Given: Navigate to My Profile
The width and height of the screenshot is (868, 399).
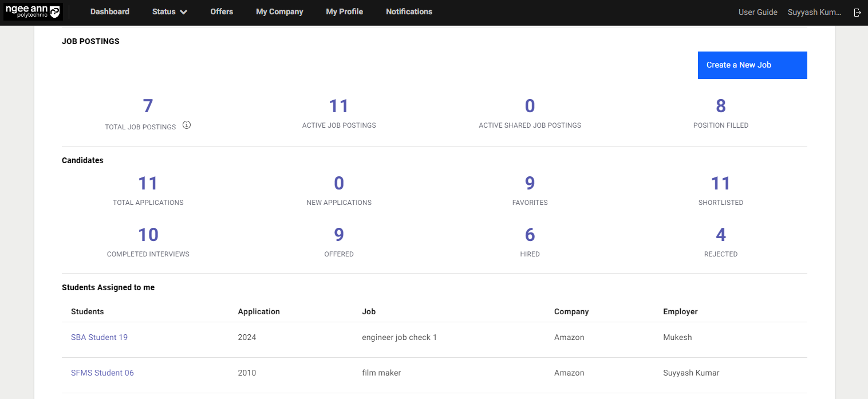Looking at the screenshot, I should point(344,12).
